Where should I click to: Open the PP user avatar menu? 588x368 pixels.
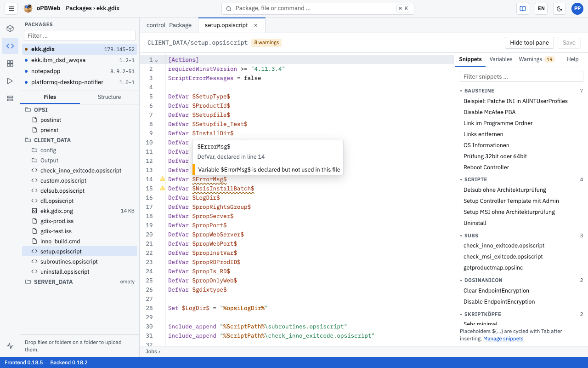tap(577, 8)
